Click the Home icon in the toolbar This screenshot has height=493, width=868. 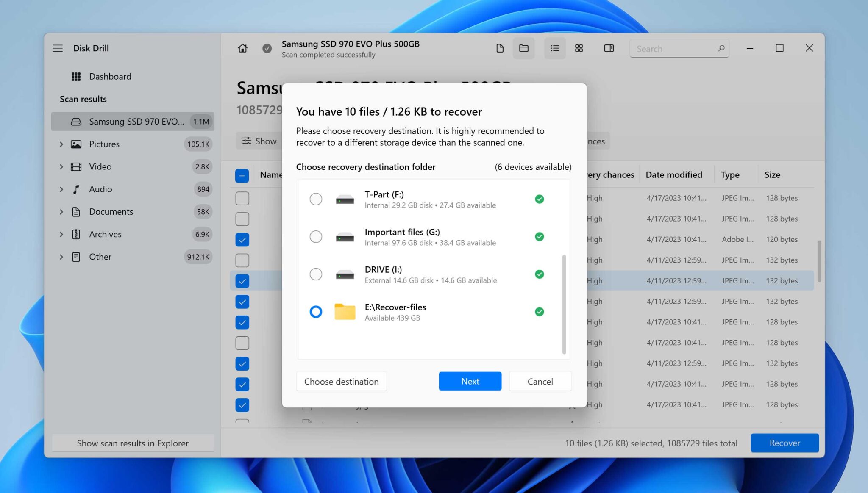click(x=242, y=48)
